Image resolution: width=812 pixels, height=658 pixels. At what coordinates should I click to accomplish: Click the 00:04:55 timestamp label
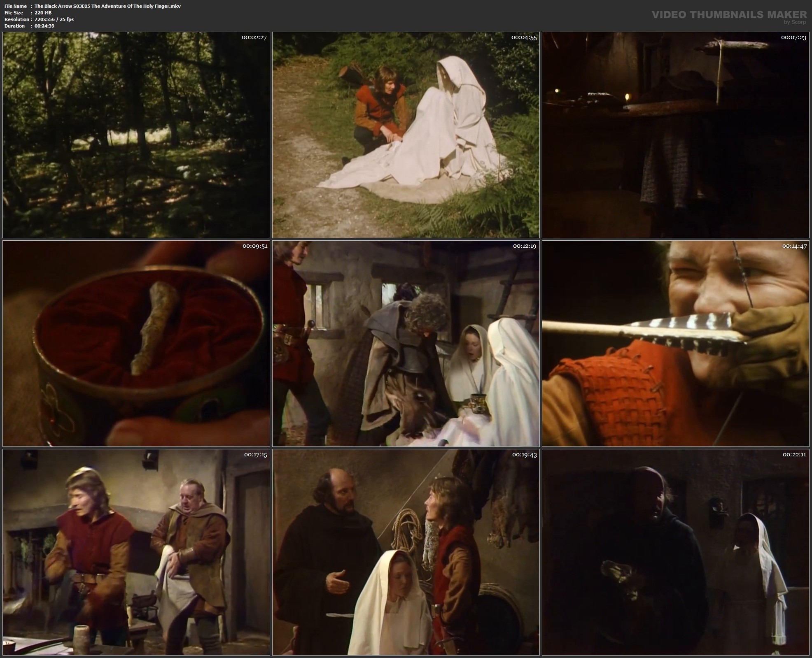[524, 37]
